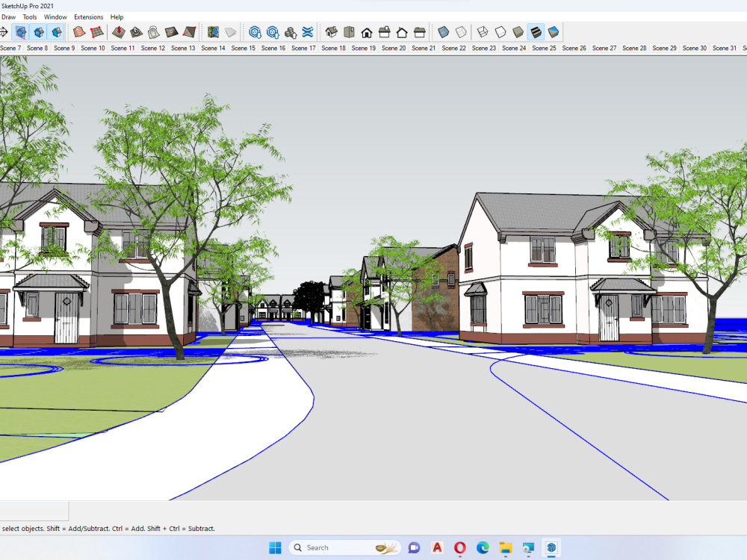The width and height of the screenshot is (747, 560).
Task: Click Share Component icon
Action: (290, 32)
